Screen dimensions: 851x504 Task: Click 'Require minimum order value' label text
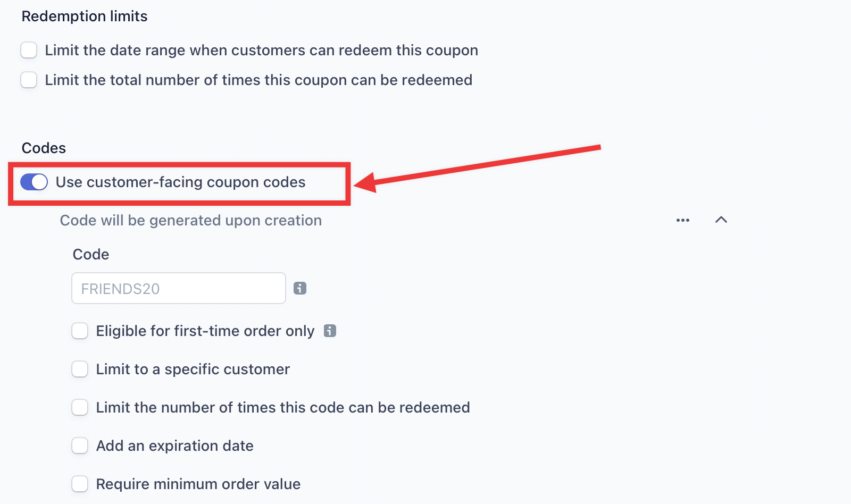coord(198,484)
